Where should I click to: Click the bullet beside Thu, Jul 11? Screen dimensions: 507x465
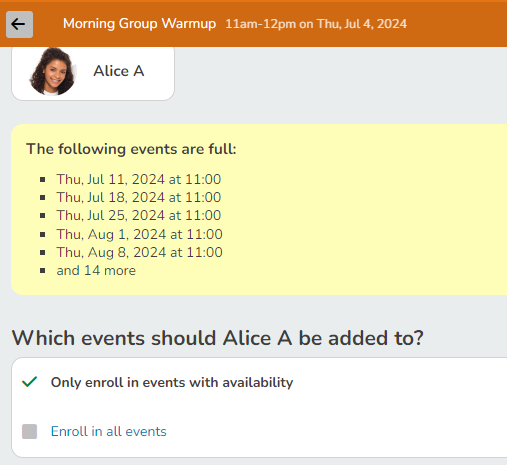pos(42,180)
